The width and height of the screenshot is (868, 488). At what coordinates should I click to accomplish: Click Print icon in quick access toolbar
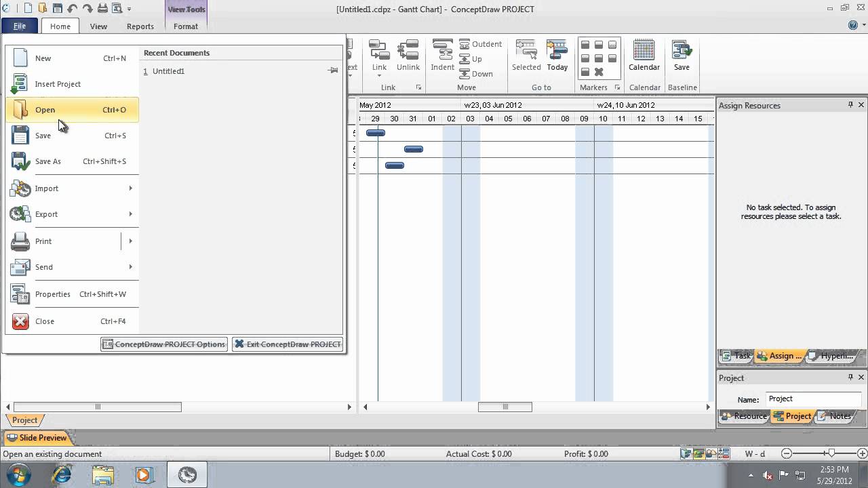pyautogui.click(x=102, y=9)
